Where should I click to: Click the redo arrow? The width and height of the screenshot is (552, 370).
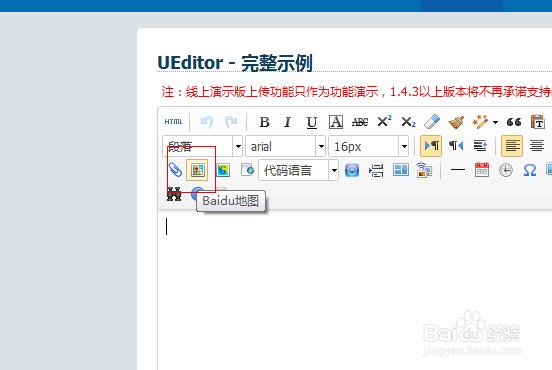click(231, 122)
